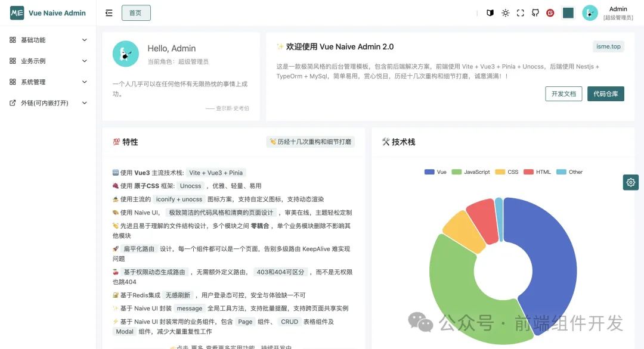Click the Modal tag
Image resolution: width=644 pixels, height=349 pixels.
point(125,332)
